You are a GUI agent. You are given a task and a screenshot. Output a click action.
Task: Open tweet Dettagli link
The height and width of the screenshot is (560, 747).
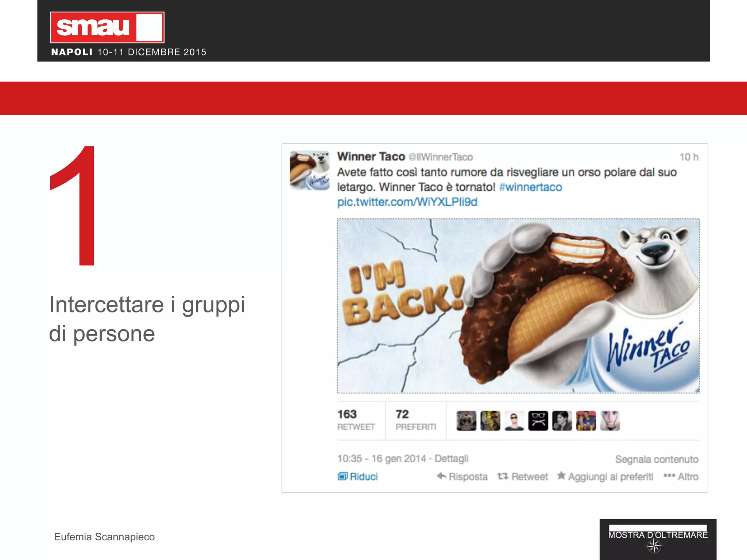pos(451,459)
